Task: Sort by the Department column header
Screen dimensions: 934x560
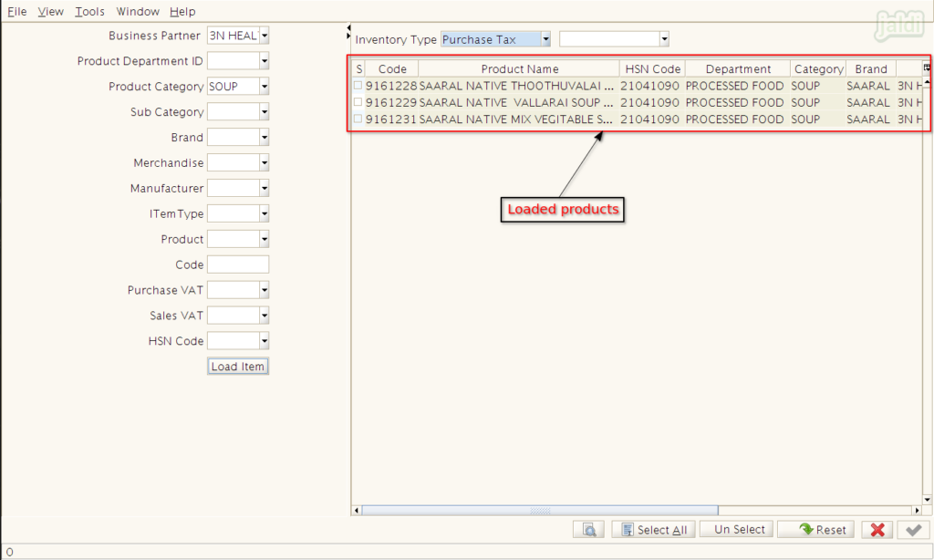Action: click(738, 68)
